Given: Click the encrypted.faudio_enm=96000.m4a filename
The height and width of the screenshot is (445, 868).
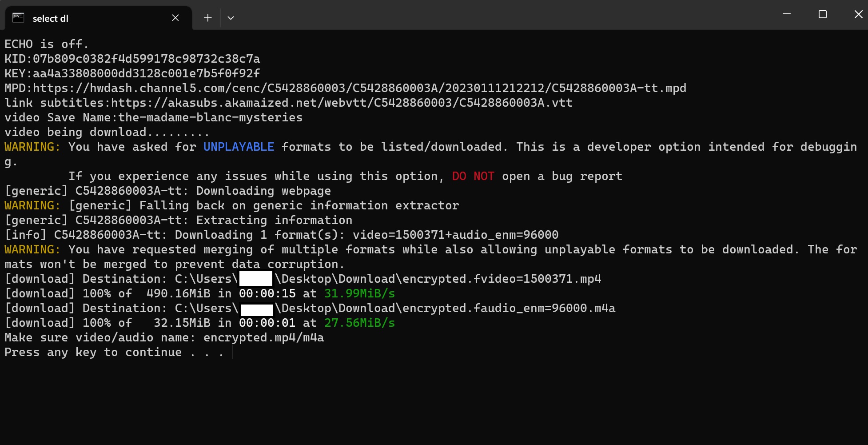Looking at the screenshot, I should click(509, 308).
